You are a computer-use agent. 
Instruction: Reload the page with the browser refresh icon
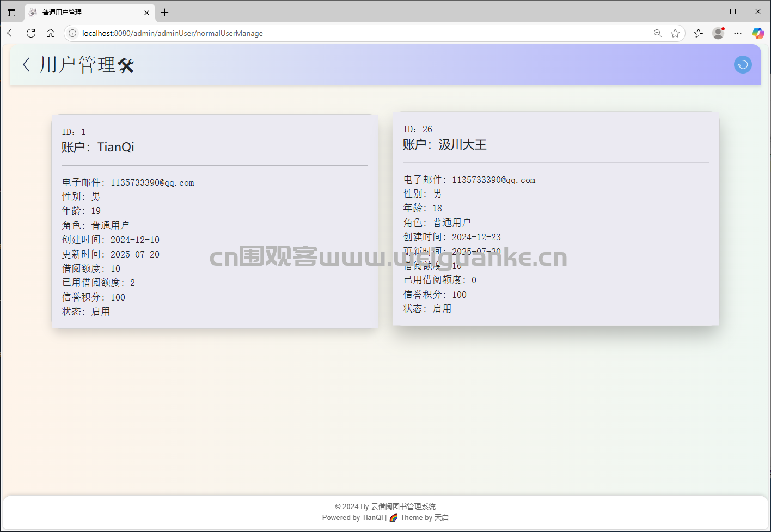[31, 33]
